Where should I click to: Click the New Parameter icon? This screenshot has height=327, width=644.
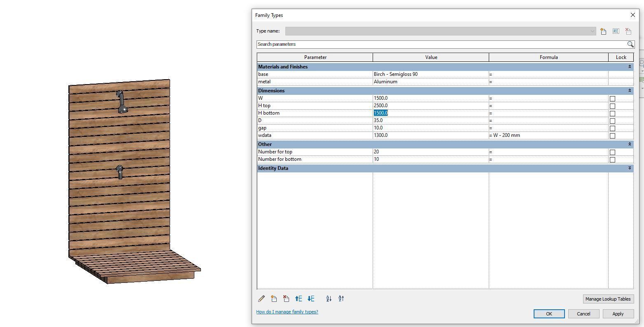coord(274,299)
